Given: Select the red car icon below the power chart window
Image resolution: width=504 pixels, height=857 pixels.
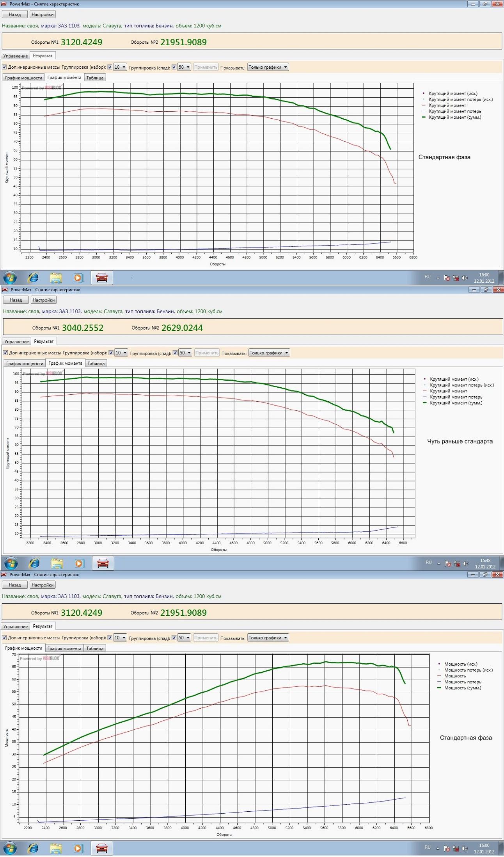Looking at the screenshot, I should [x=102, y=848].
